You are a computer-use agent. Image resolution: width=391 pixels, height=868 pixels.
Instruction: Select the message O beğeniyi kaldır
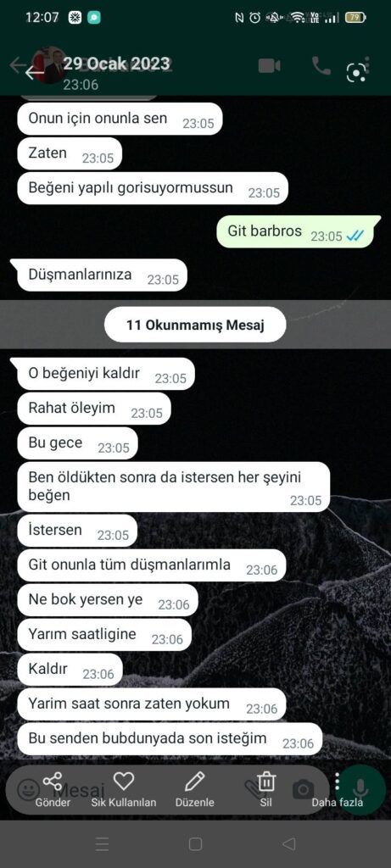tap(106, 374)
